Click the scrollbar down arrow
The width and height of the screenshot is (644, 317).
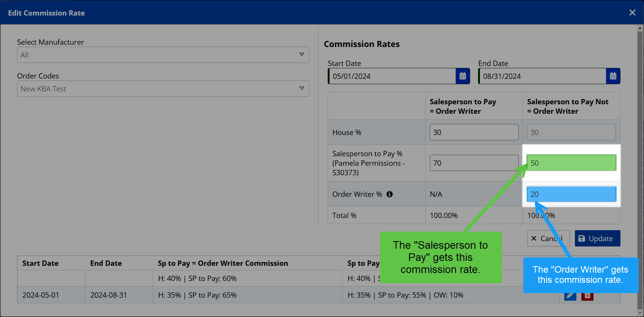[640, 313]
